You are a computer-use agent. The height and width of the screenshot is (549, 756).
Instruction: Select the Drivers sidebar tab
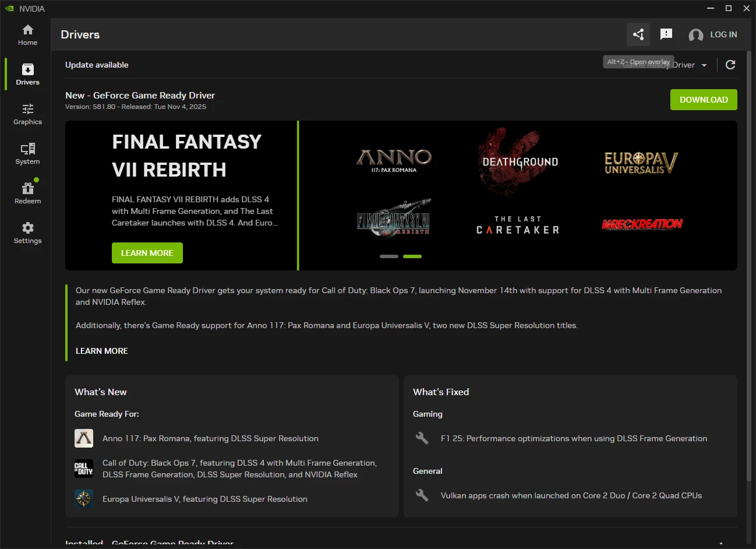click(x=27, y=75)
